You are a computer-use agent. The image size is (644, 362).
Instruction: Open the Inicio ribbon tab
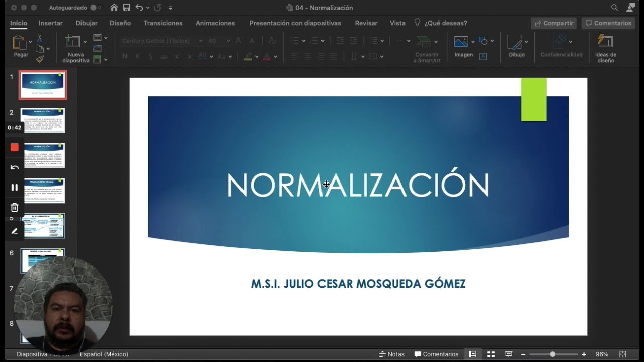pyautogui.click(x=19, y=23)
